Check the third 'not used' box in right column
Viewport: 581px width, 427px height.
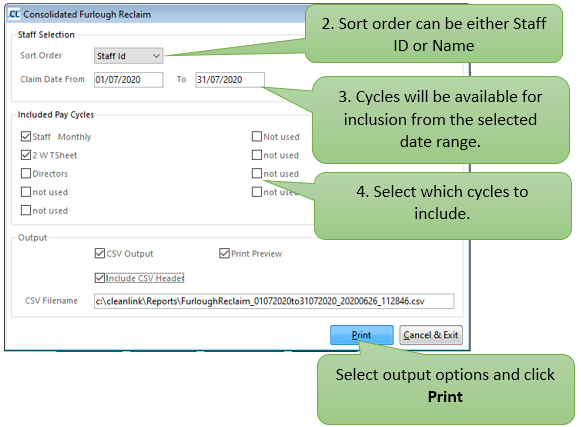(x=257, y=173)
